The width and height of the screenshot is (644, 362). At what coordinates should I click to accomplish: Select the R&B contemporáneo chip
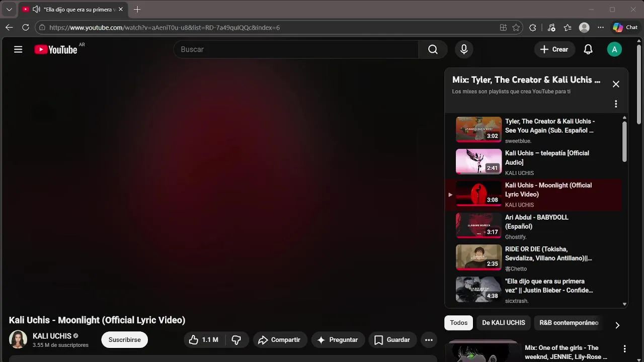pos(569,323)
